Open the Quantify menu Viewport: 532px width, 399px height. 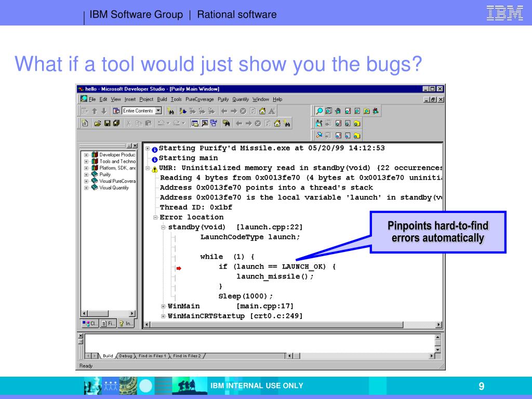[x=241, y=99]
